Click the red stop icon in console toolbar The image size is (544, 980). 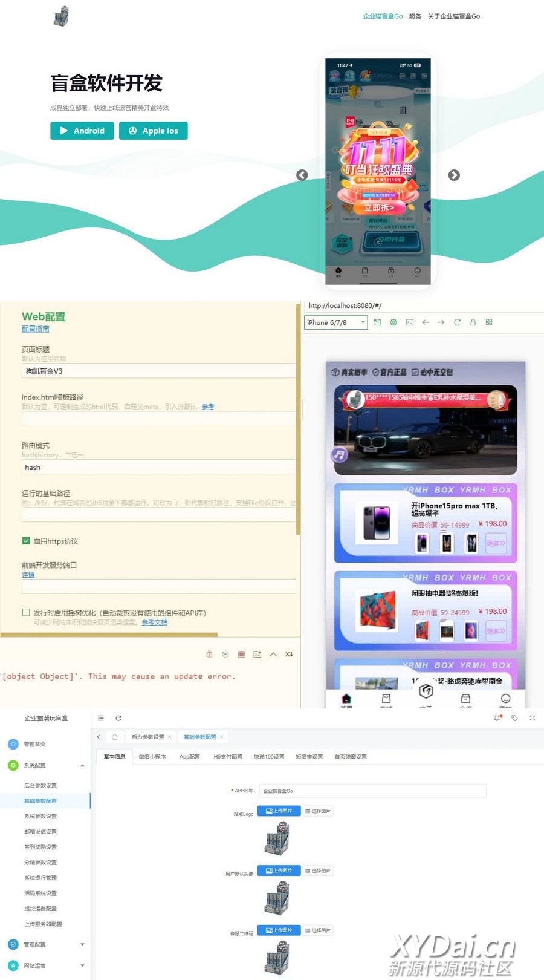tap(241, 655)
